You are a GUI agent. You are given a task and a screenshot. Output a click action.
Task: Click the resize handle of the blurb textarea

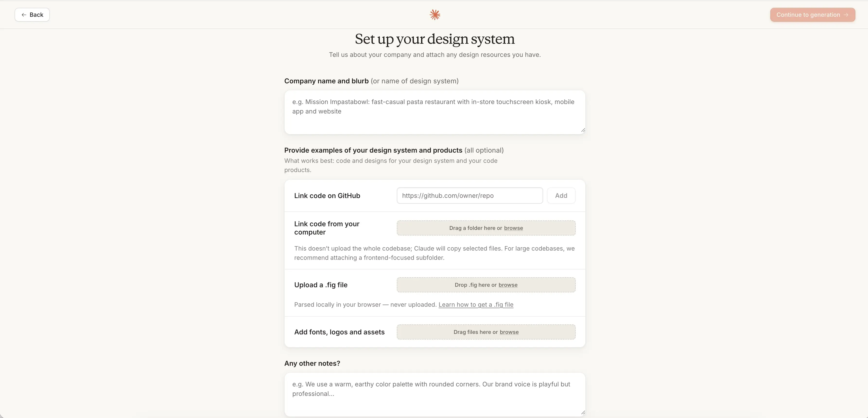[x=582, y=131]
